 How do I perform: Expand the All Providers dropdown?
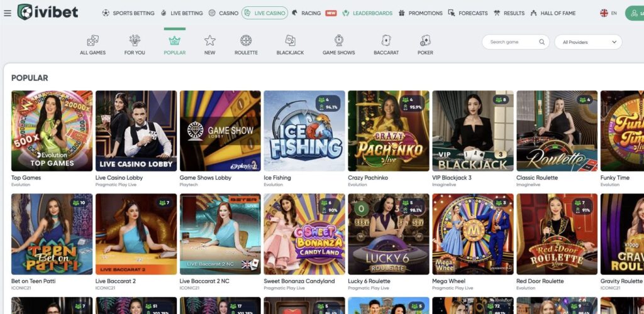(x=588, y=42)
